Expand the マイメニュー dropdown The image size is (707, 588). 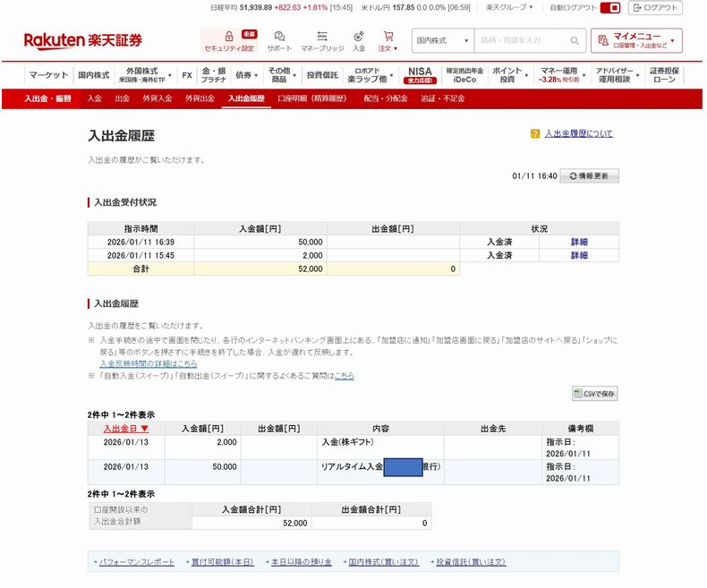[672, 40]
